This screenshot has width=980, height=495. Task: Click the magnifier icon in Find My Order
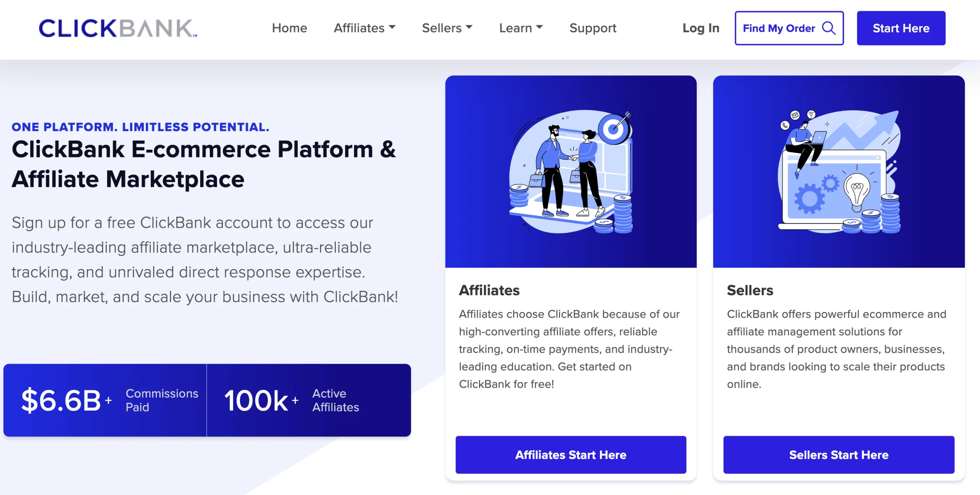pyautogui.click(x=829, y=28)
